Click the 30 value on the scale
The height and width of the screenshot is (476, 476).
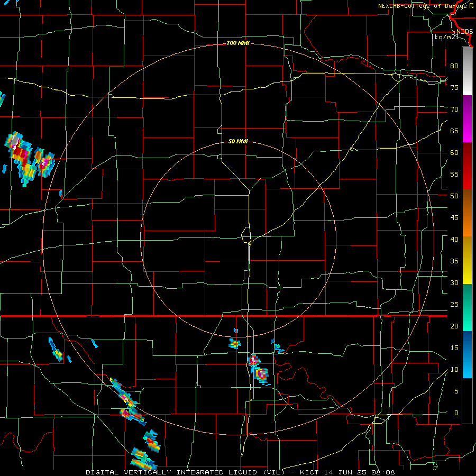454,283
